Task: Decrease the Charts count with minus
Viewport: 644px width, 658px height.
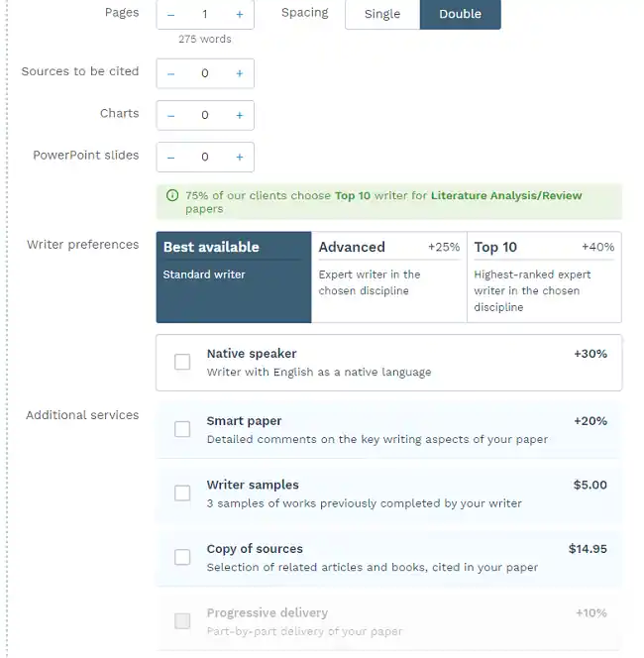Action: pos(170,115)
